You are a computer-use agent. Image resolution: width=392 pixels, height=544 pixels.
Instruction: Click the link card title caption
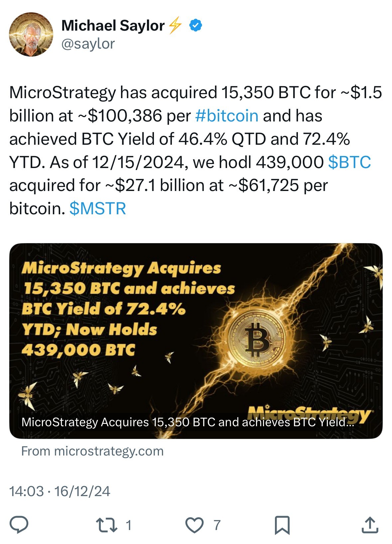(188, 422)
